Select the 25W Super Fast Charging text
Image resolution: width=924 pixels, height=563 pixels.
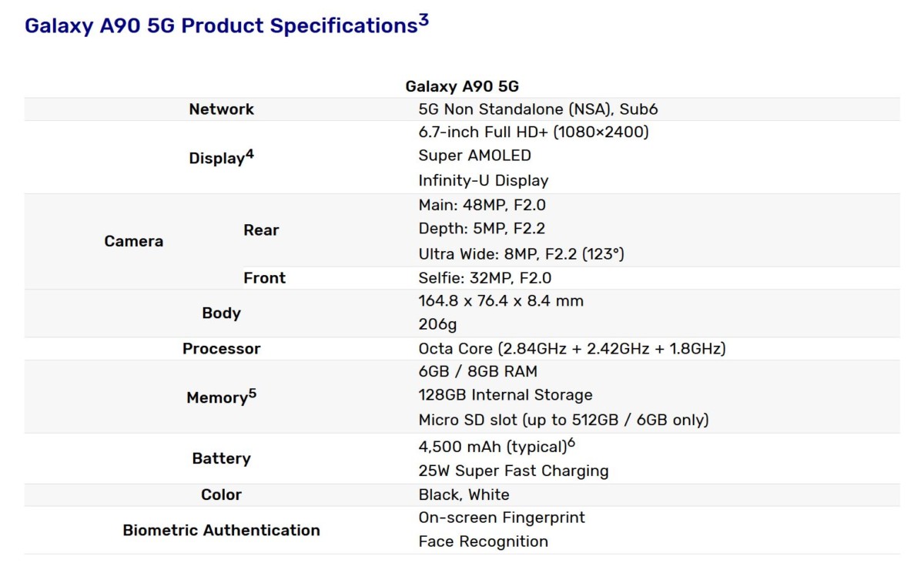pyautogui.click(x=514, y=471)
